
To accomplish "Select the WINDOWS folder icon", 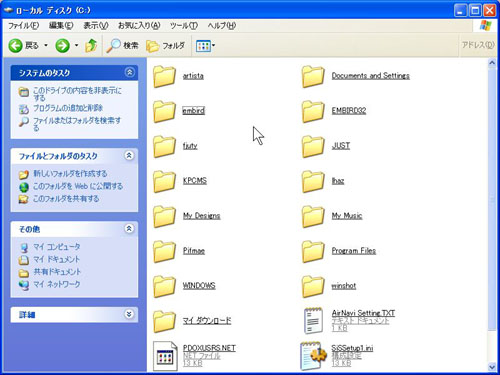I will pyautogui.click(x=164, y=286).
